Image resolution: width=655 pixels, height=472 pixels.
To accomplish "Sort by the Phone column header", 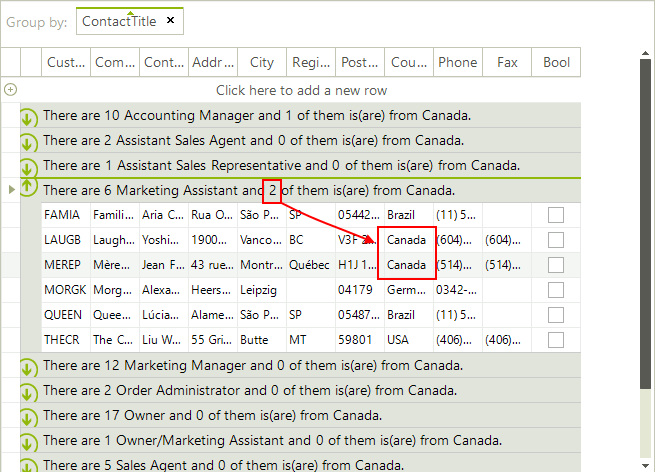I will click(x=458, y=62).
